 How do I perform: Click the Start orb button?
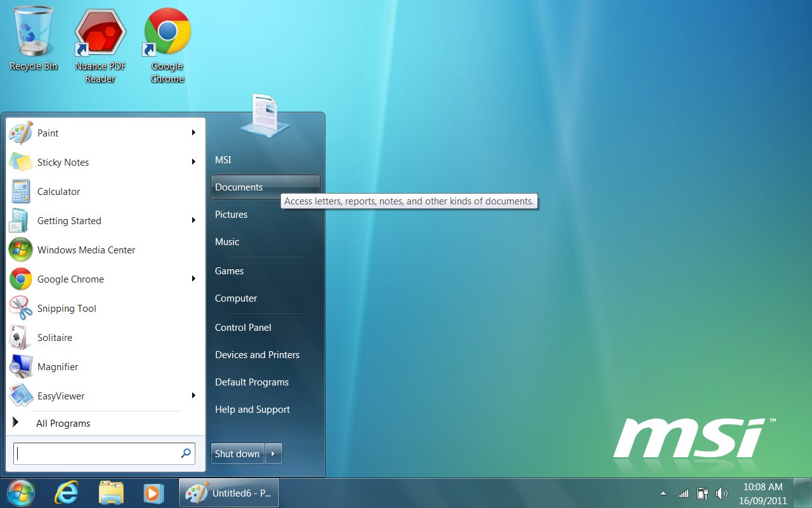click(20, 493)
